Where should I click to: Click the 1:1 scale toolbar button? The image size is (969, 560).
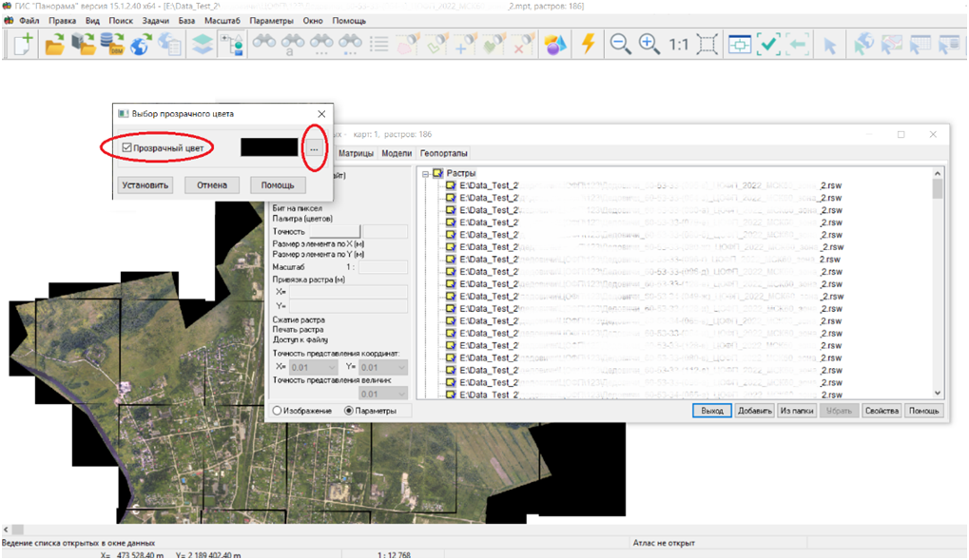coord(679,44)
